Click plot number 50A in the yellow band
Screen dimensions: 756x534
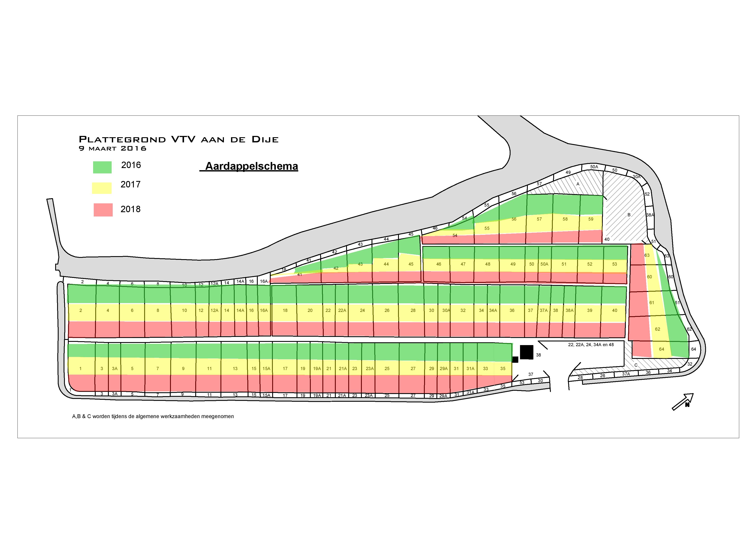544,264
